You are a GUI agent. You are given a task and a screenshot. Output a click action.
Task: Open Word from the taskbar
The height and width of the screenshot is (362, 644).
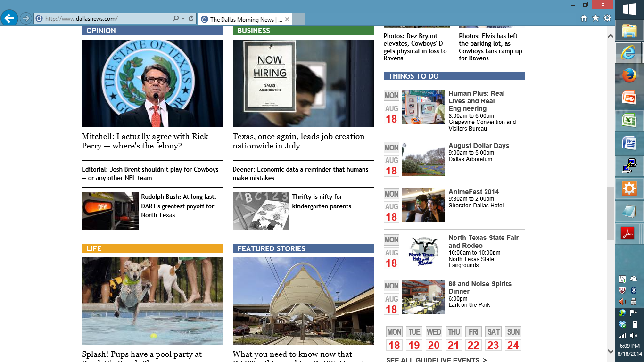(629, 143)
